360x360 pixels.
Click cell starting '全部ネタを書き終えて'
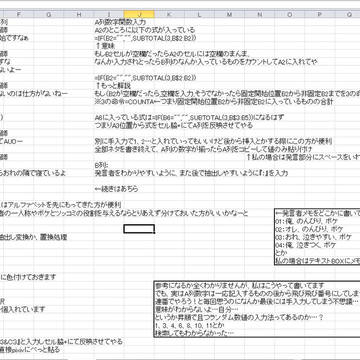point(203,149)
